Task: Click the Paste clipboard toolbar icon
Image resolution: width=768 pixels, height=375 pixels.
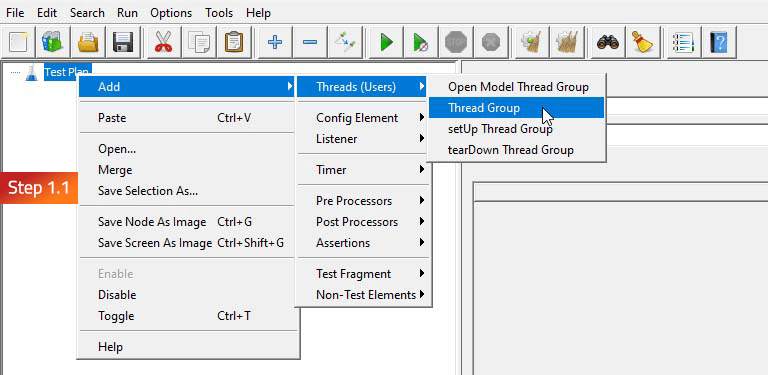Action: 234,43
